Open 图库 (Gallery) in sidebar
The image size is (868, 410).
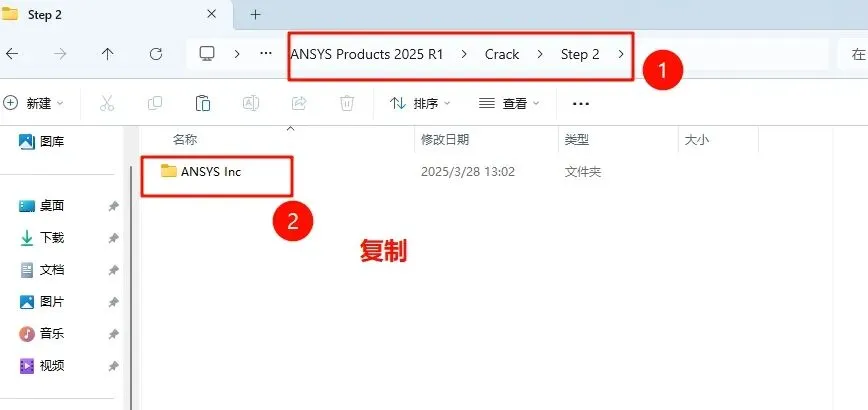point(42,142)
